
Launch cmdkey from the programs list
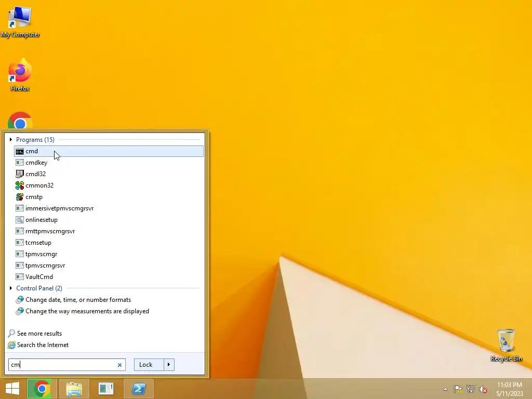pos(109,163)
